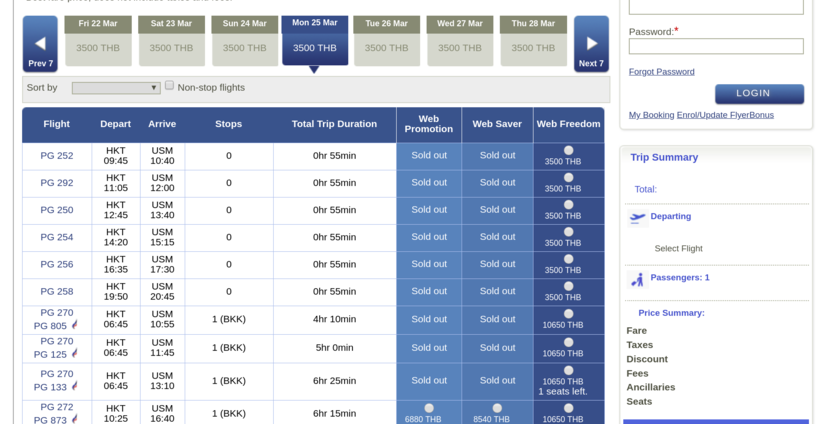
Task: Select Web Freedom fare for PG 270/PG 805
Action: click(568, 314)
